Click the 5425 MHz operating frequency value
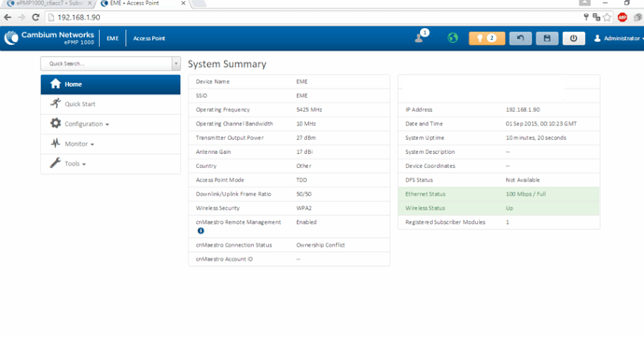 tap(309, 110)
